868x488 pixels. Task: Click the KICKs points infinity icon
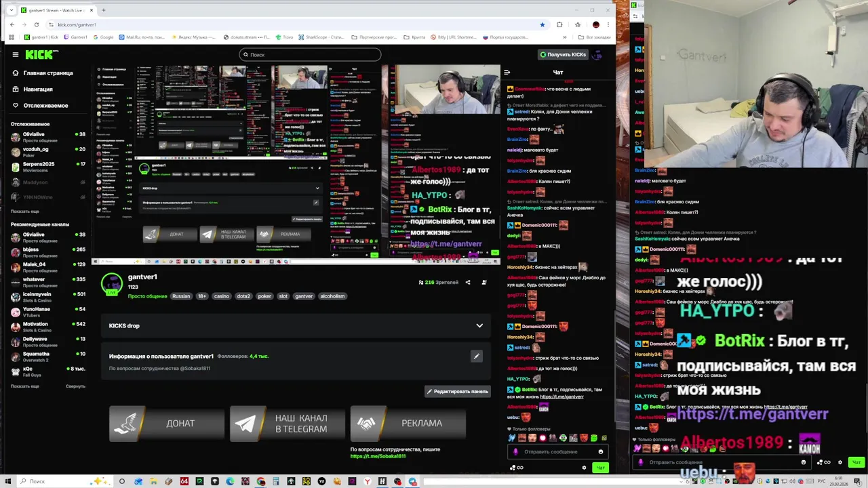tap(516, 467)
